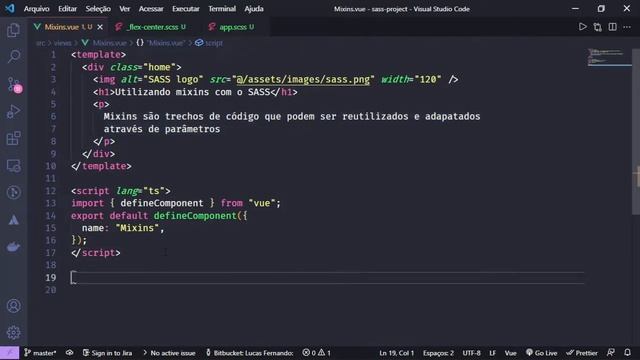This screenshot has height=360, width=640.
Task: Open the feedback icon in status bar
Action: (611, 353)
